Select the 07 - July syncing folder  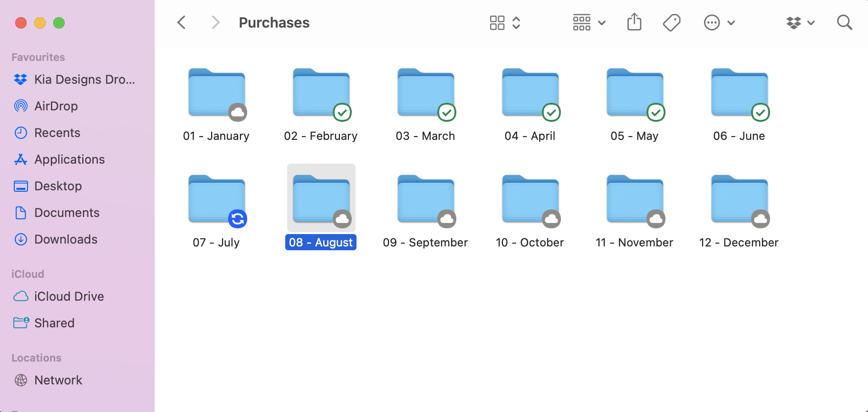pyautogui.click(x=217, y=200)
